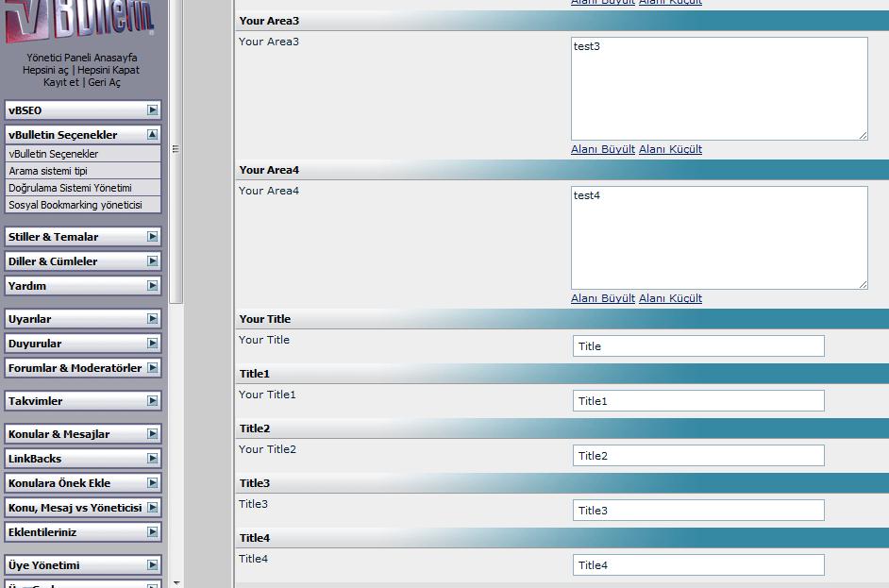Click the arrow icon beside LinkBacks

(x=152, y=459)
